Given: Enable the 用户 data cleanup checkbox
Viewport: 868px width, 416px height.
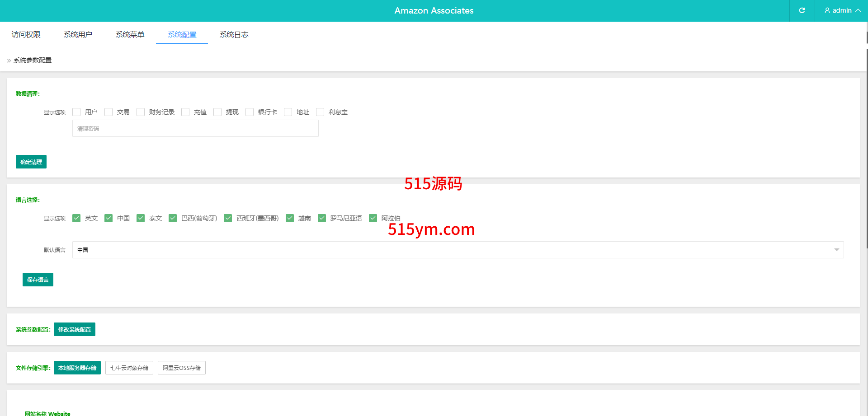Looking at the screenshot, I should point(76,112).
